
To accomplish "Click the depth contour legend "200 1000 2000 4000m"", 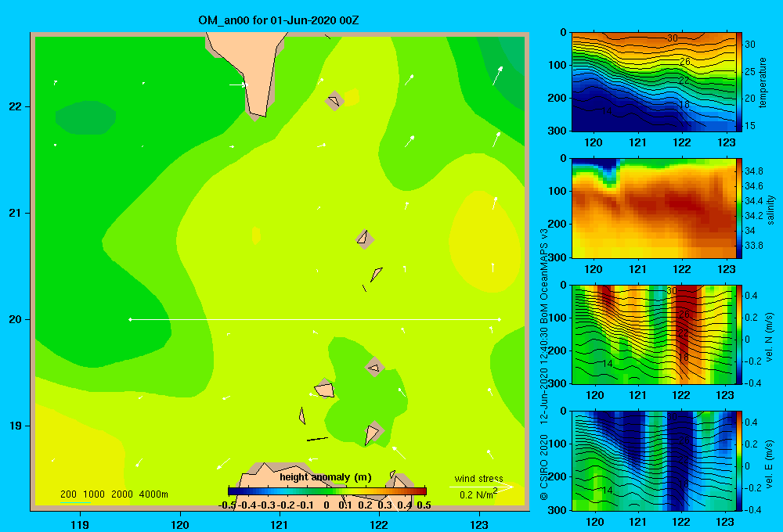I will point(114,494).
